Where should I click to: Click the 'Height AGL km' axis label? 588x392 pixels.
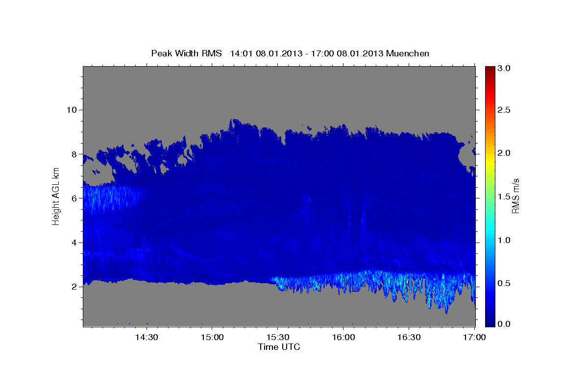(x=56, y=196)
